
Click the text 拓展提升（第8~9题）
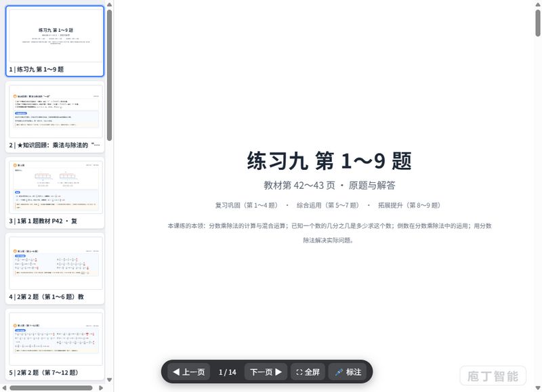410,205
